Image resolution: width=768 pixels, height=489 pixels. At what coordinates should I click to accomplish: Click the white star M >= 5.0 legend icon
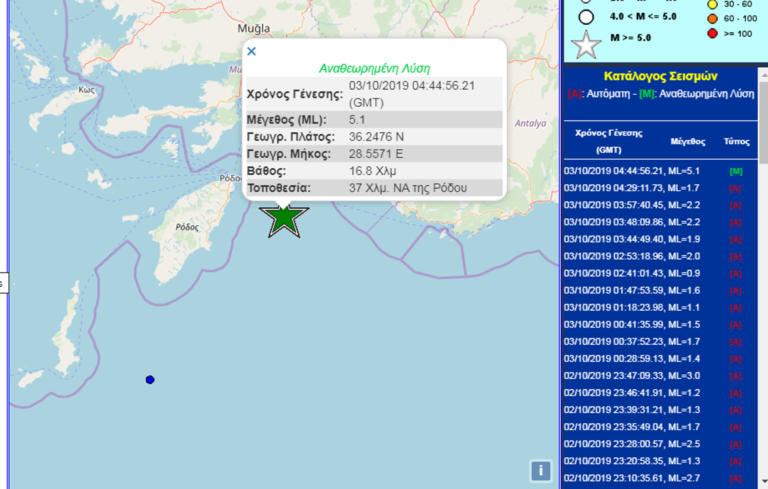coord(587,43)
